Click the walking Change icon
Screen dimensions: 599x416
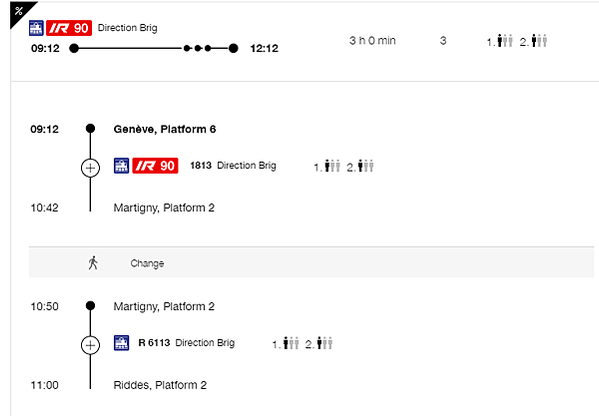tap(93, 263)
